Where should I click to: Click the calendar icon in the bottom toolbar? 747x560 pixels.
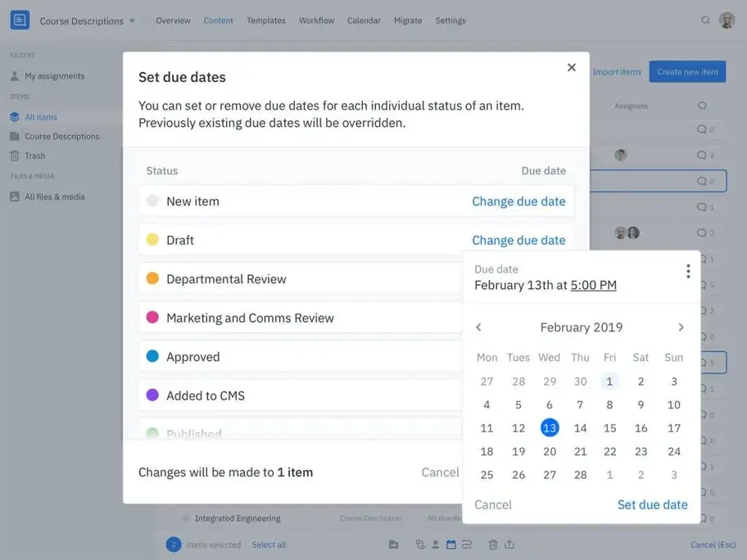click(x=450, y=544)
